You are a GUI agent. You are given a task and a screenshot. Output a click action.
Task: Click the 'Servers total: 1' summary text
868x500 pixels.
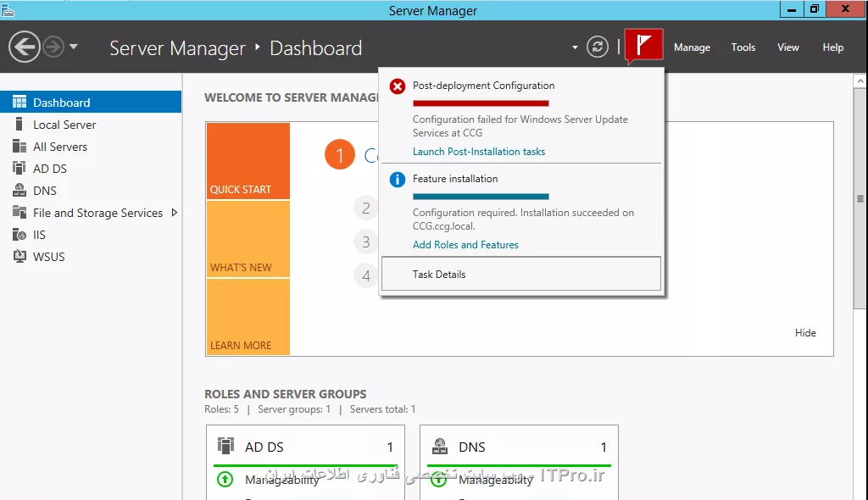tap(382, 409)
